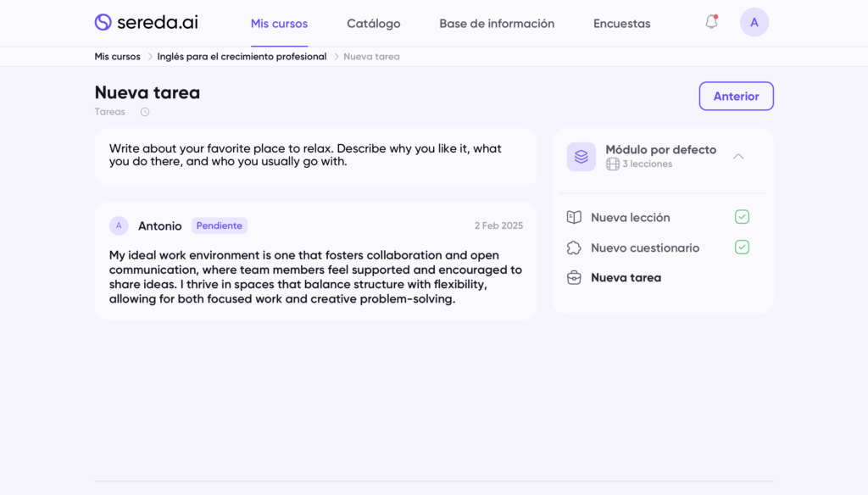
Task: Go to Inglés para el crecimiento profesional breadcrumb
Action: click(x=242, y=57)
